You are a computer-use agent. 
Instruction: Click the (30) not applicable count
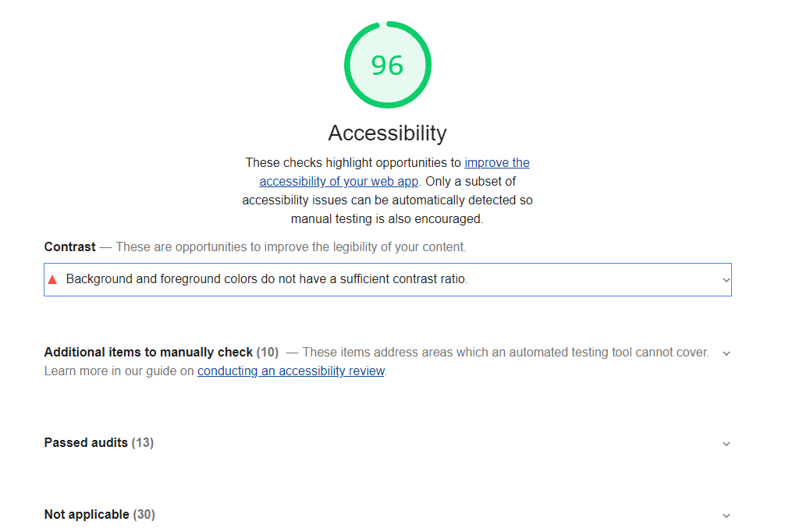[x=144, y=515]
